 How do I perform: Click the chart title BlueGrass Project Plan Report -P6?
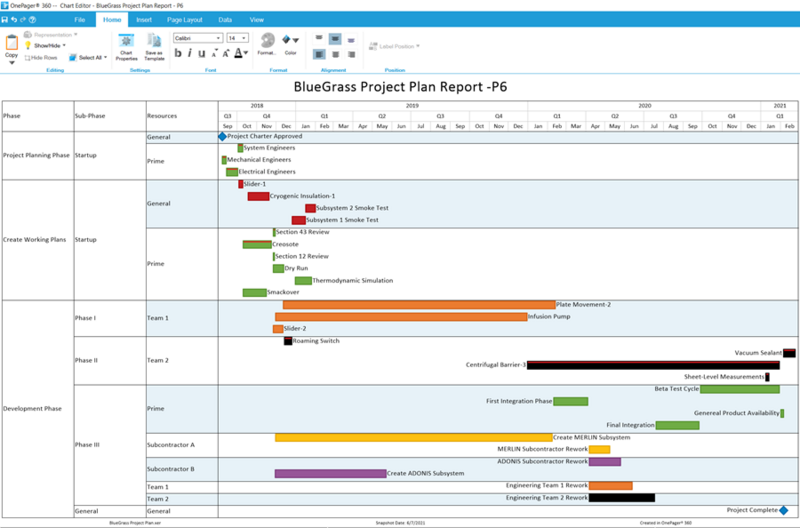tap(400, 87)
